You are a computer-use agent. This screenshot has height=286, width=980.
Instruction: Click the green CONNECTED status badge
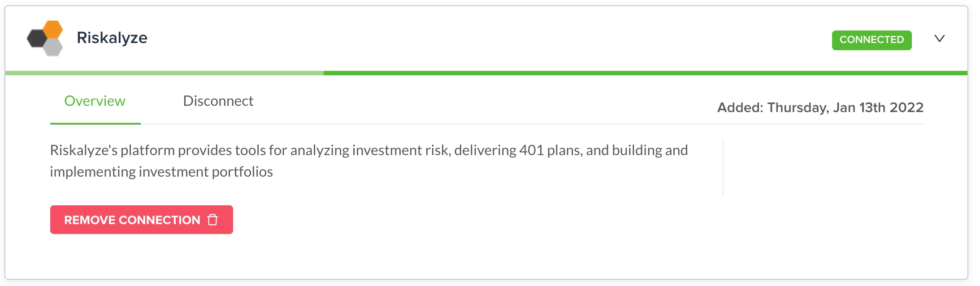click(x=871, y=40)
